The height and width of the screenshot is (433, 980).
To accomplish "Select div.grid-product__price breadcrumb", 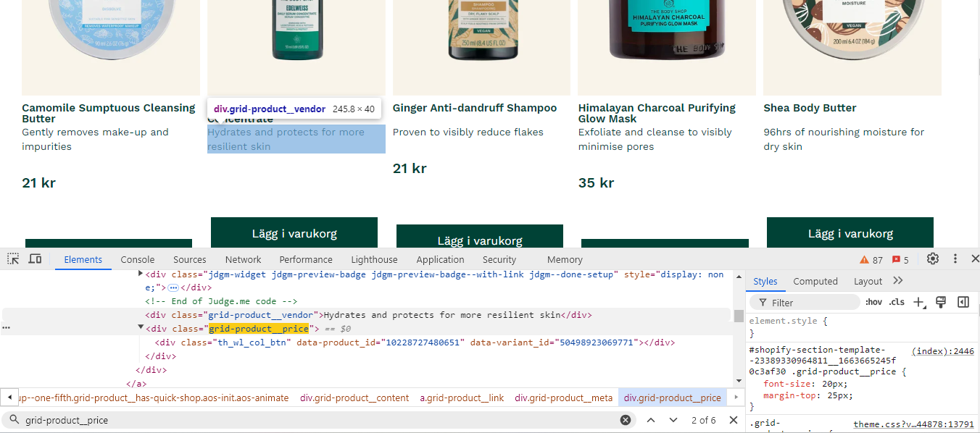I will point(673,398).
